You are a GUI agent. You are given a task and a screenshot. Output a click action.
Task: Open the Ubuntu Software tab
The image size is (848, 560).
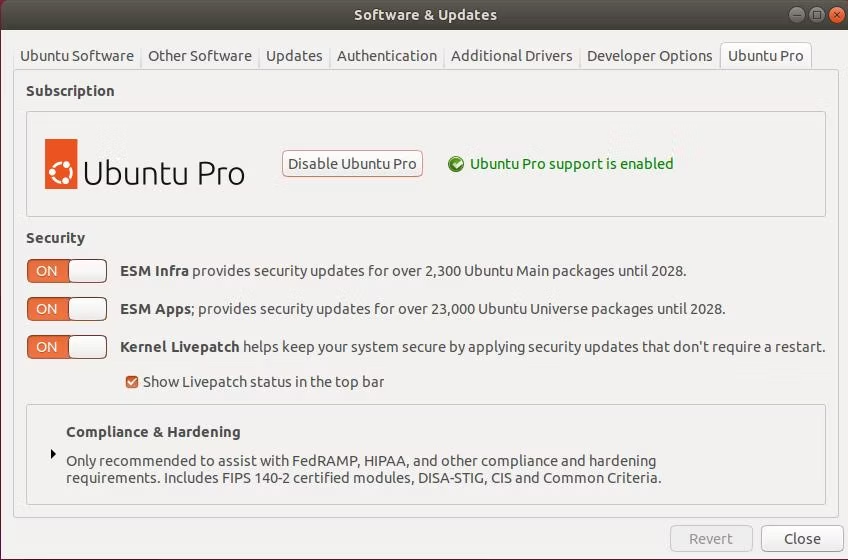click(77, 56)
